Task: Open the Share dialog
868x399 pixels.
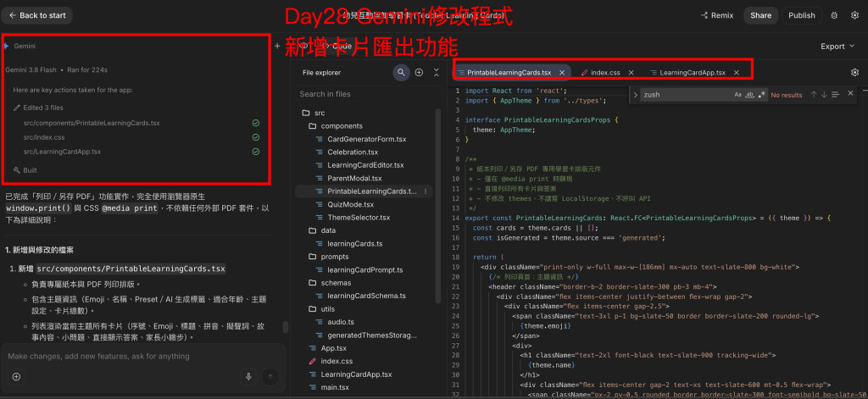Action: coord(760,15)
